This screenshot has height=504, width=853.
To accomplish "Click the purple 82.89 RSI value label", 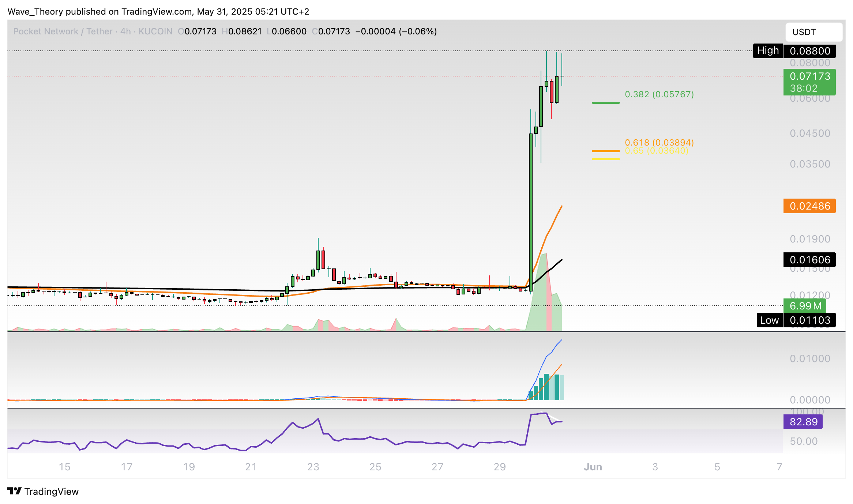I will (x=803, y=422).
